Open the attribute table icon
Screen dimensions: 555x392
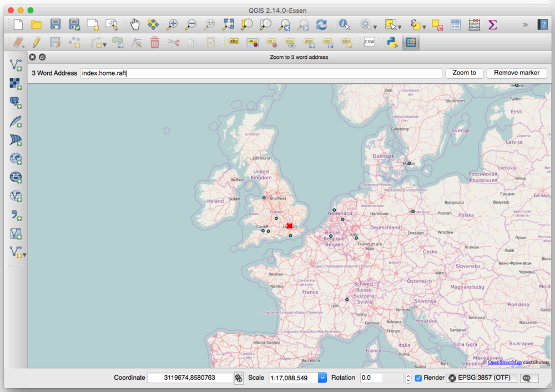click(x=456, y=25)
